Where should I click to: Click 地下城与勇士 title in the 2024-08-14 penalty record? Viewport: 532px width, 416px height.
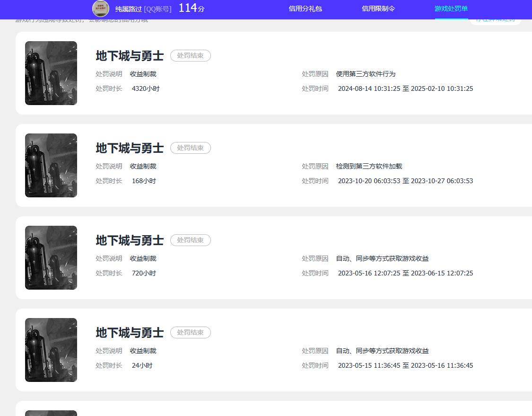pyautogui.click(x=130, y=56)
